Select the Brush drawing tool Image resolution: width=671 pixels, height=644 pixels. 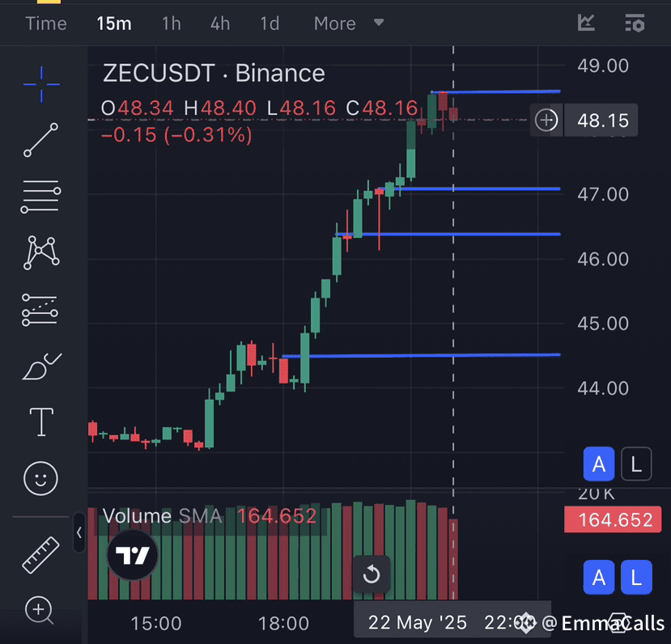point(40,365)
